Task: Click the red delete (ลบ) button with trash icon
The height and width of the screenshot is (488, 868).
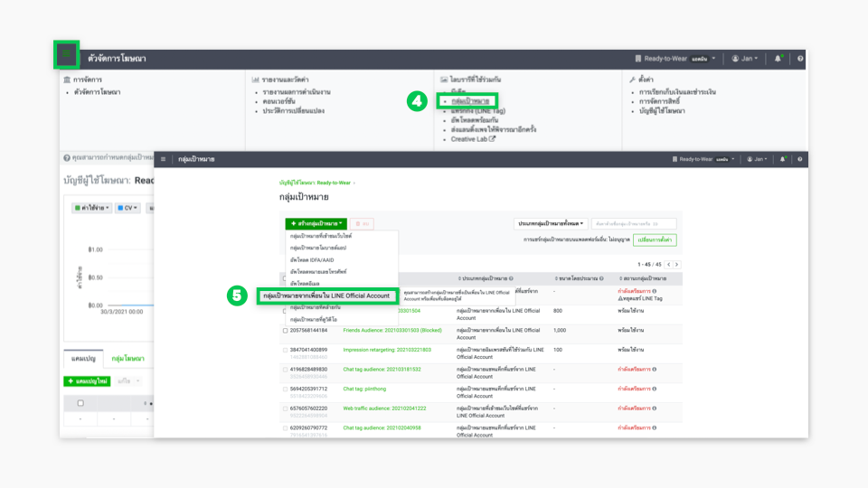Action: click(x=362, y=223)
